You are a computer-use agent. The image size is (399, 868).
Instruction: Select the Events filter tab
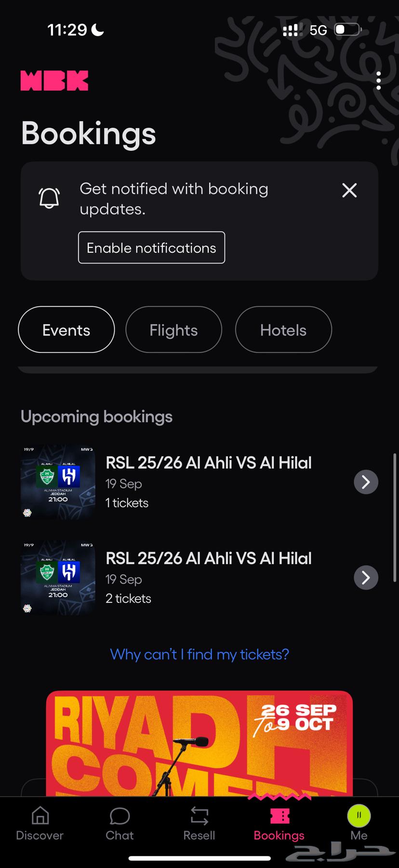pos(66,330)
